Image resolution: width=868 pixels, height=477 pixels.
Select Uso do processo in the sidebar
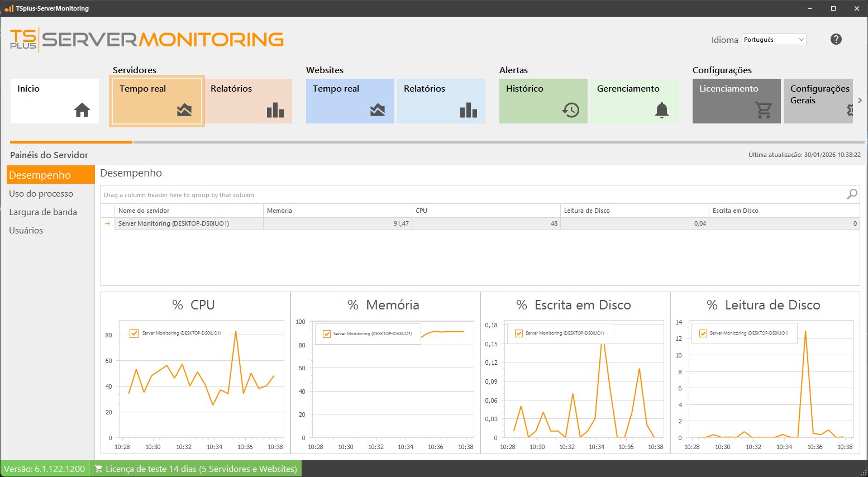(x=41, y=194)
